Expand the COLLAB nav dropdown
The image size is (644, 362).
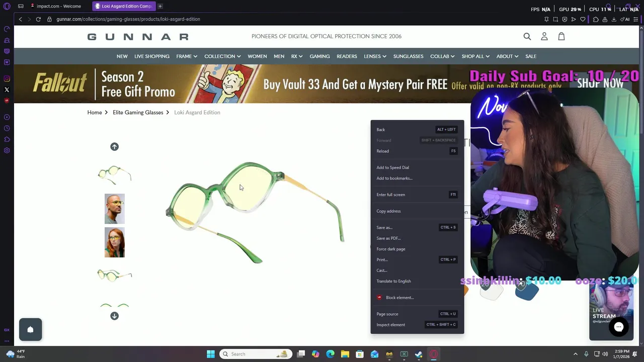click(442, 56)
